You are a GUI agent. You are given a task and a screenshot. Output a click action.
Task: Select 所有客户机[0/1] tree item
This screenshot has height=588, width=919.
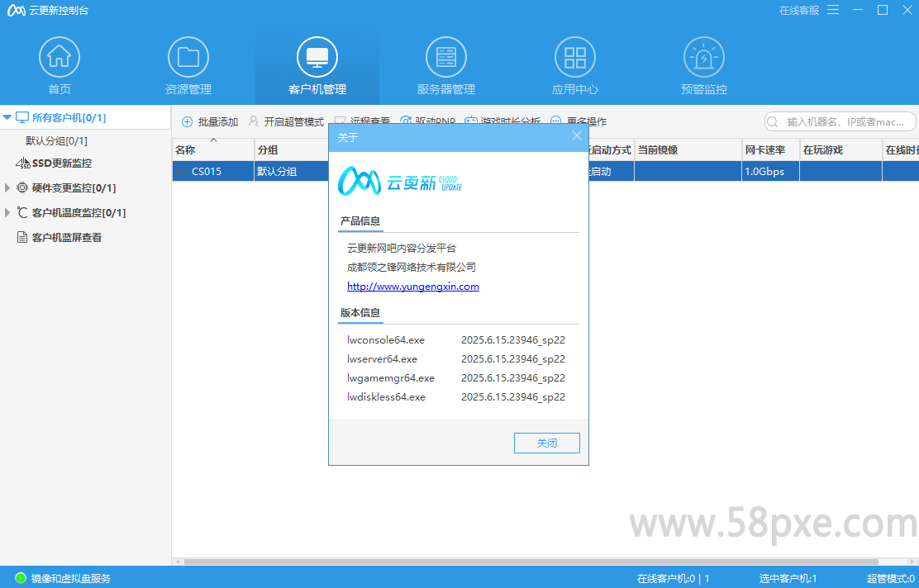69,118
